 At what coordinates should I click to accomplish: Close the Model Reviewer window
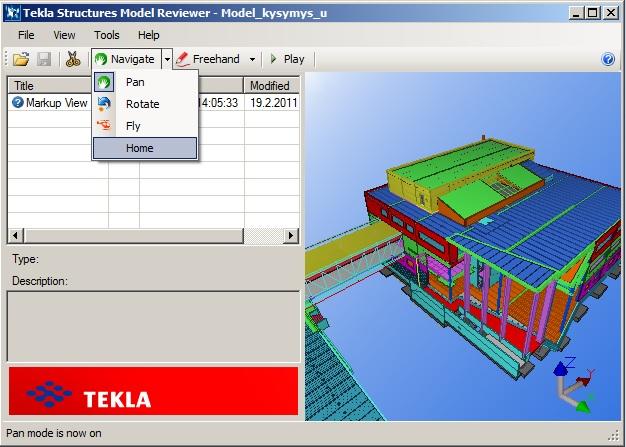coord(611,13)
